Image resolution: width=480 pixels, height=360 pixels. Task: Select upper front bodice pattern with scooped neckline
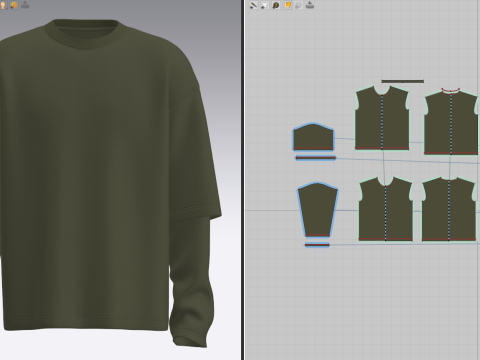[x=382, y=118]
